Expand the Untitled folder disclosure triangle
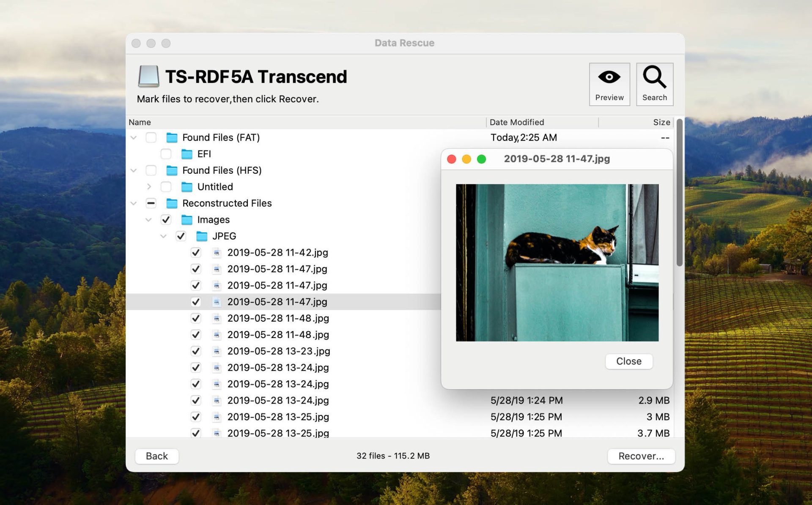 (149, 187)
